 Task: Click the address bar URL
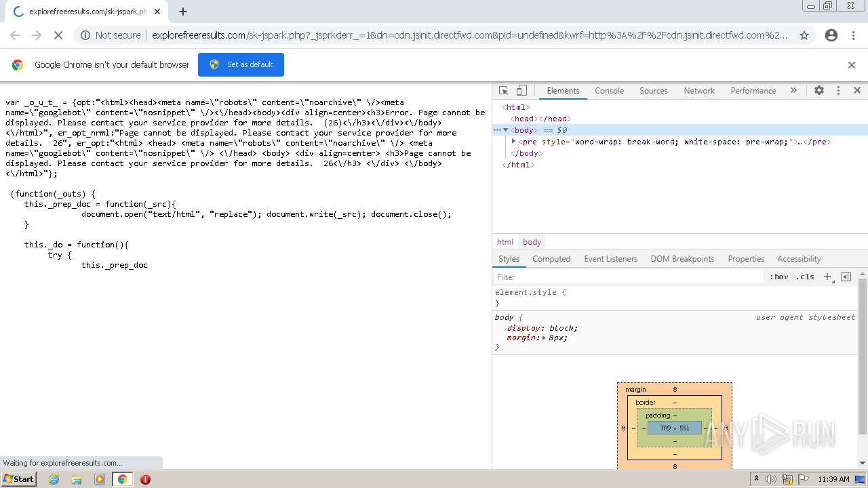[469, 35]
